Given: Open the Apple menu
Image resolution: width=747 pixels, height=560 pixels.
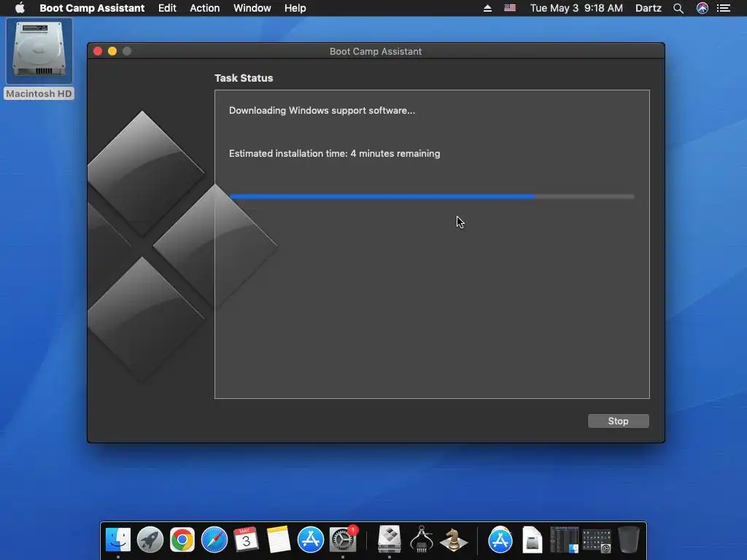Looking at the screenshot, I should pyautogui.click(x=20, y=8).
